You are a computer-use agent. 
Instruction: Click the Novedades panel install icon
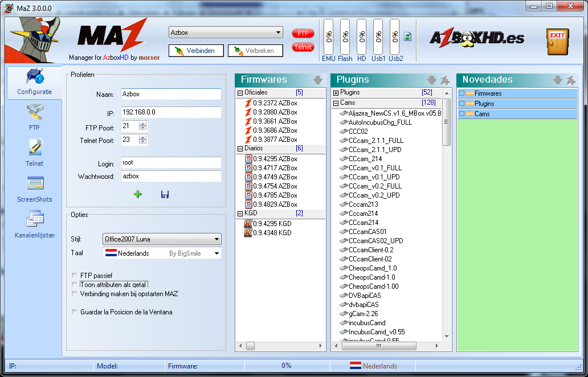[571, 80]
